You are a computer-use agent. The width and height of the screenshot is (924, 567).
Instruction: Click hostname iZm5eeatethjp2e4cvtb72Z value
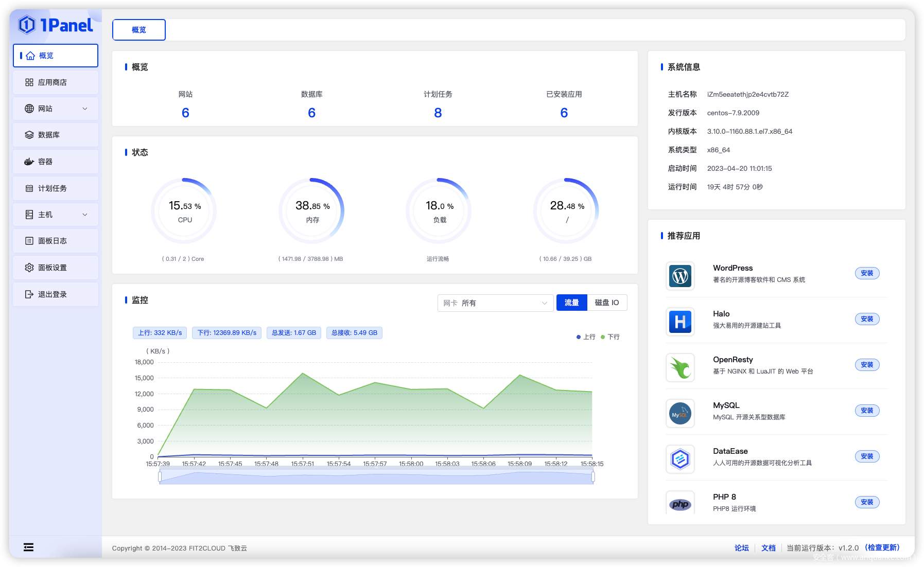pyautogui.click(x=747, y=95)
